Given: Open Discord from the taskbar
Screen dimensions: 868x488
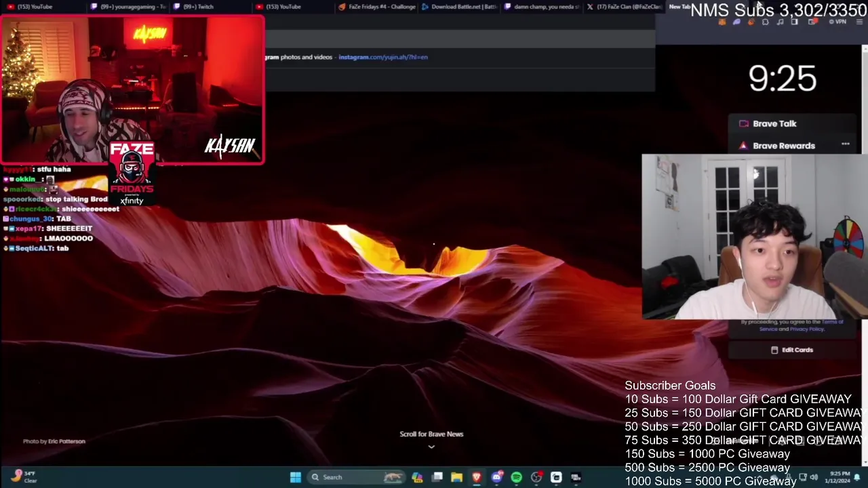Looking at the screenshot, I should (x=496, y=477).
